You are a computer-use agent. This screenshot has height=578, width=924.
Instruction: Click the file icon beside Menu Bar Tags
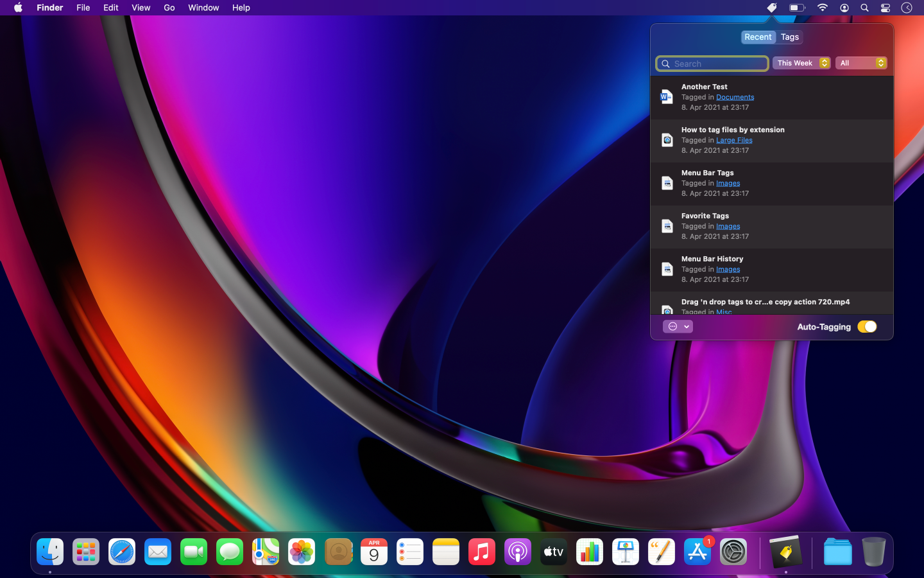click(x=667, y=183)
